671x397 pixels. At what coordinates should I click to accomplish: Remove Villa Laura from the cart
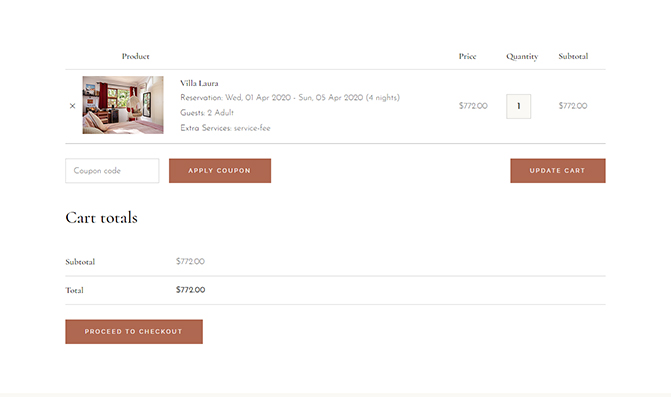[x=72, y=106]
